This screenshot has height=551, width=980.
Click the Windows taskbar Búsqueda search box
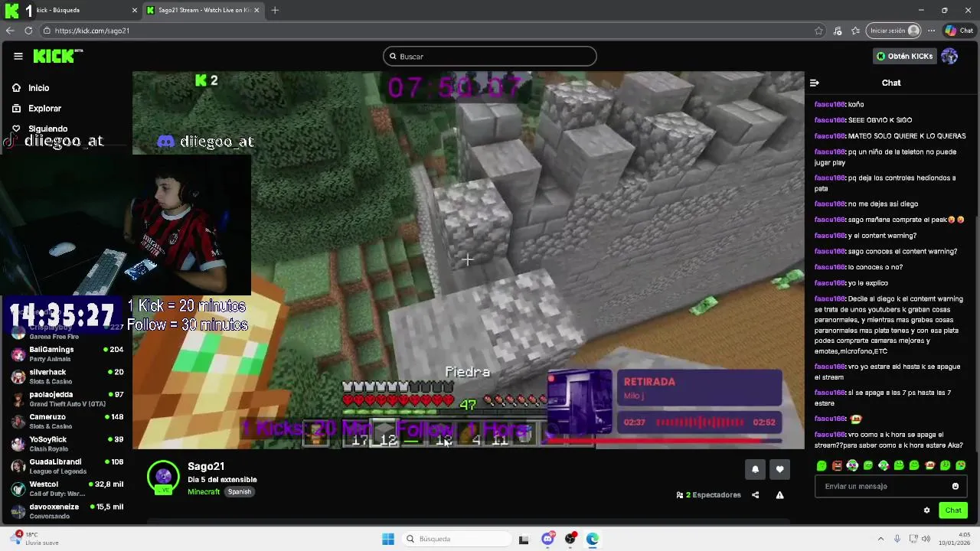[456, 539]
